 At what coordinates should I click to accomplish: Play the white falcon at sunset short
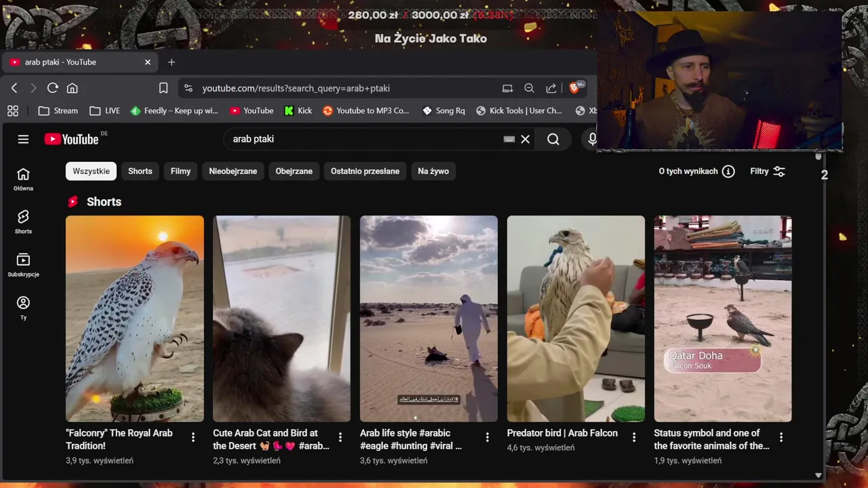(134, 319)
